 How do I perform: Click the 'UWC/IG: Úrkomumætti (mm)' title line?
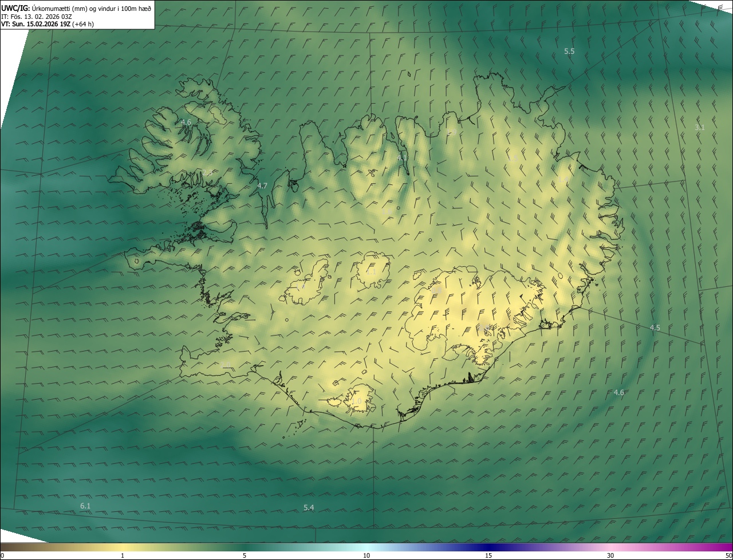click(76, 8)
